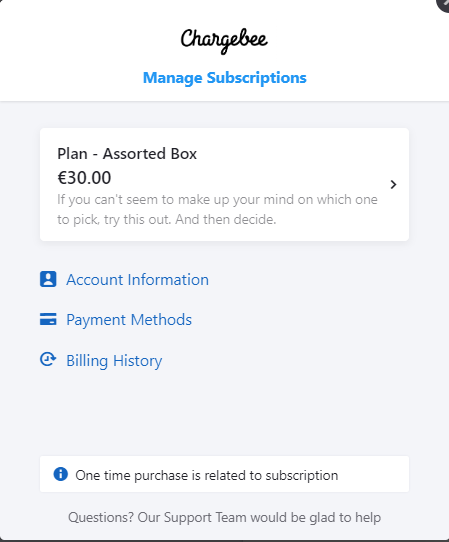Click the Chargebee script logo
Image resolution: width=449 pixels, height=542 pixels.
click(224, 41)
